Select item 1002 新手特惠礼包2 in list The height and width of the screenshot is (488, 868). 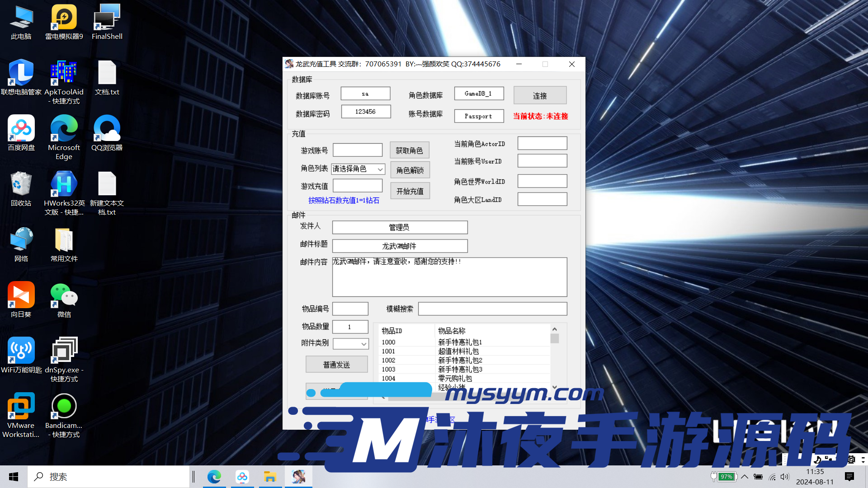[x=460, y=360]
